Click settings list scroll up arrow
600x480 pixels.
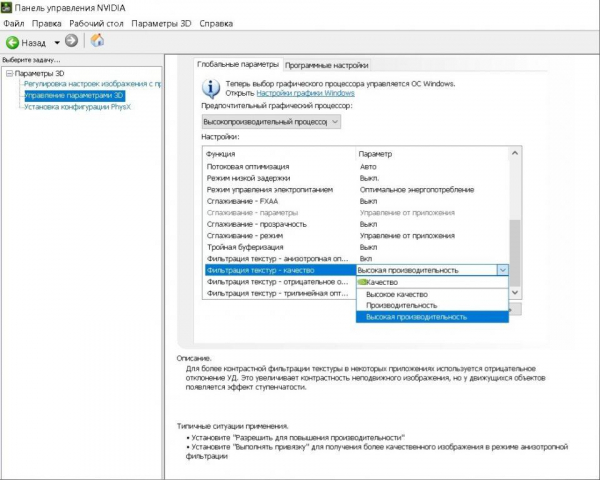point(515,153)
